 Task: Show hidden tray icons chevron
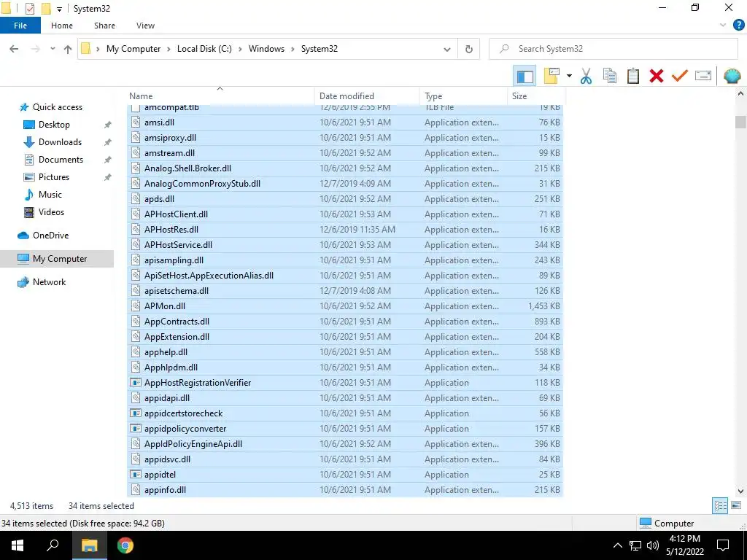617,545
